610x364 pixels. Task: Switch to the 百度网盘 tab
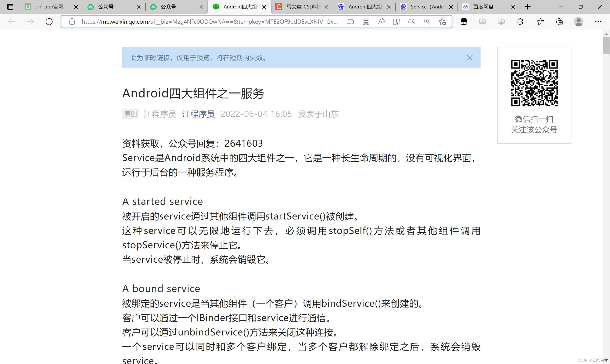(x=483, y=7)
